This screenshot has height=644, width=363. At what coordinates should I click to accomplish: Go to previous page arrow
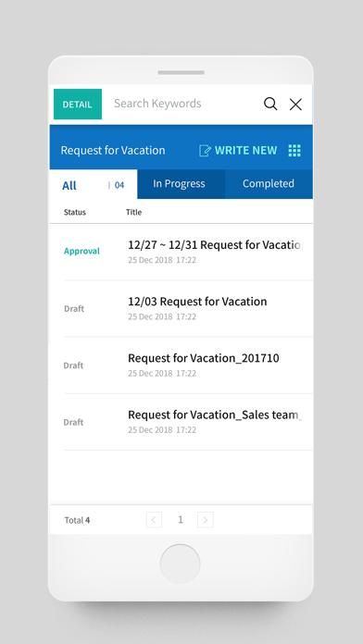point(154,520)
